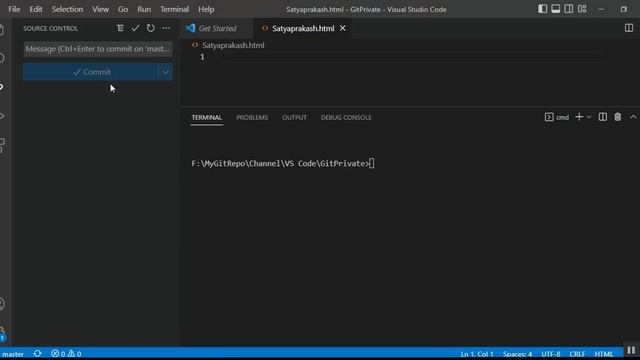This screenshot has width=640, height=360.
Task: Open the Search activity bar icon
Action: click(x=2, y=58)
